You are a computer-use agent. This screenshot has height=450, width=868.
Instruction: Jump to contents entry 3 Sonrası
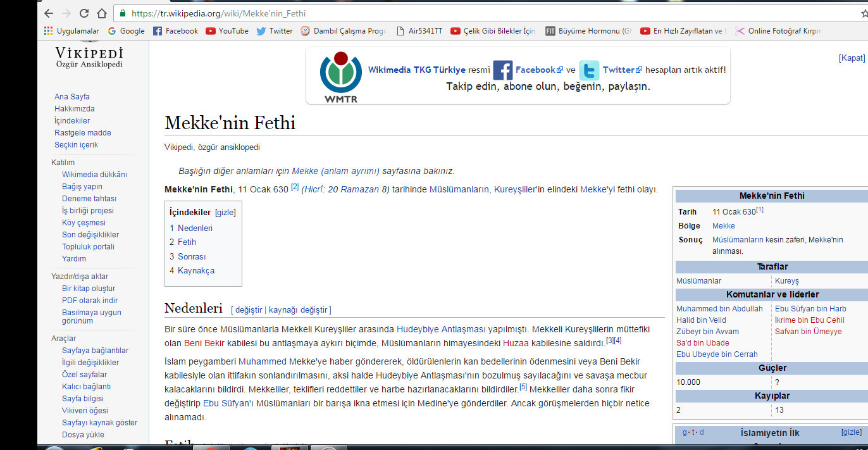point(187,256)
